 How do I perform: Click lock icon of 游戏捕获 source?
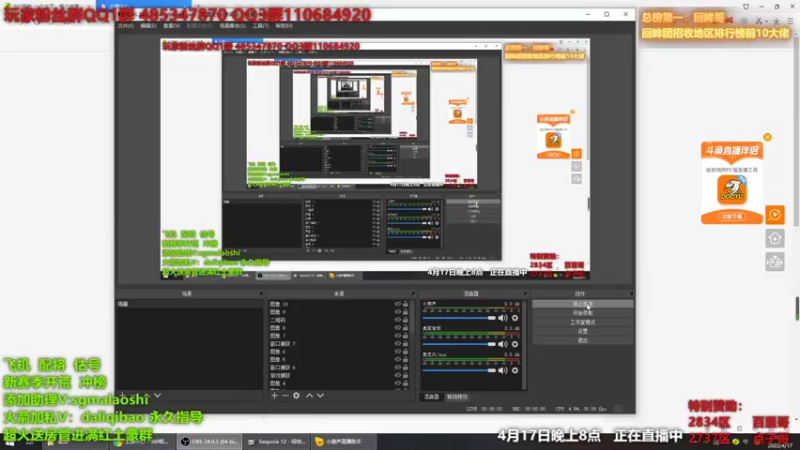pyautogui.click(x=406, y=375)
